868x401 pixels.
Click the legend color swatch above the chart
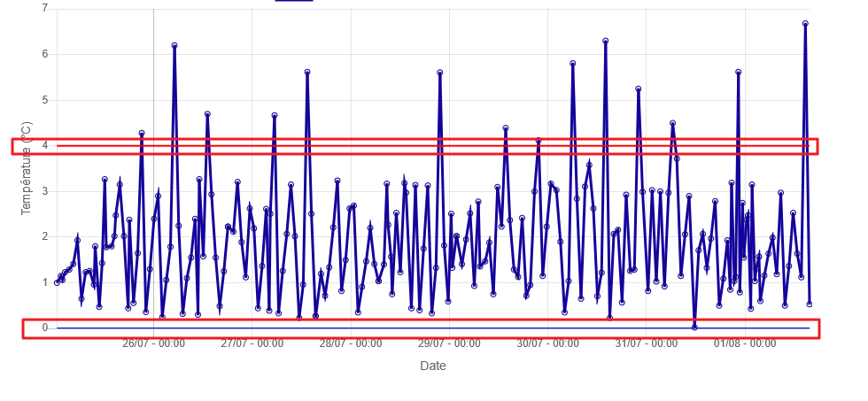293,1
